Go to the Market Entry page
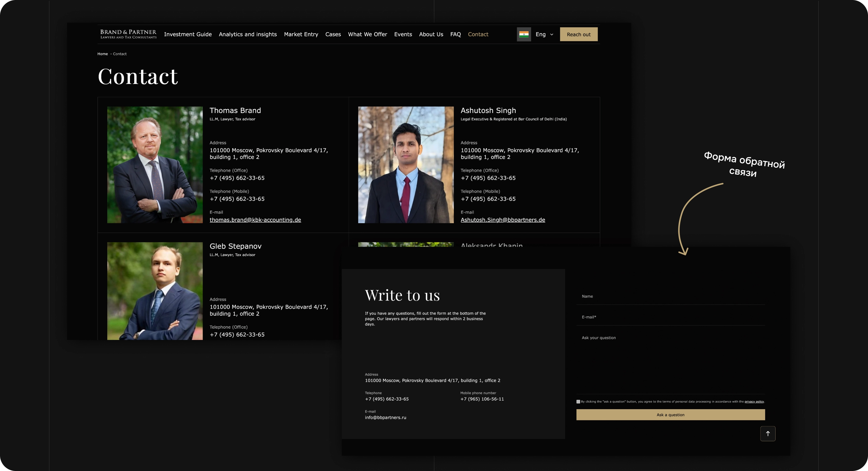Image resolution: width=868 pixels, height=471 pixels. 301,34
